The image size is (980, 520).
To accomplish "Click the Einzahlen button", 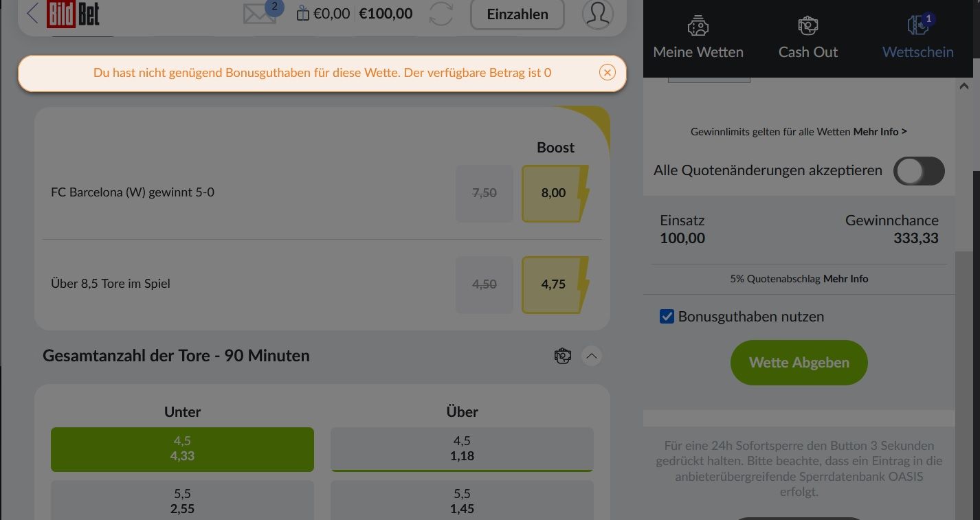I will click(x=517, y=14).
